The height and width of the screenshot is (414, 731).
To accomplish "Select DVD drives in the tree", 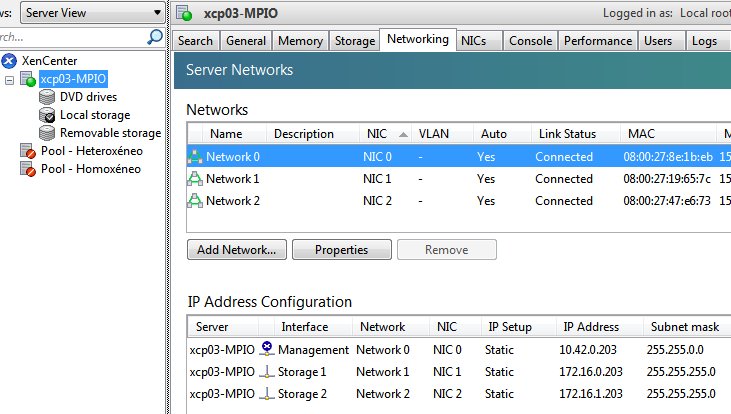I will 89,97.
